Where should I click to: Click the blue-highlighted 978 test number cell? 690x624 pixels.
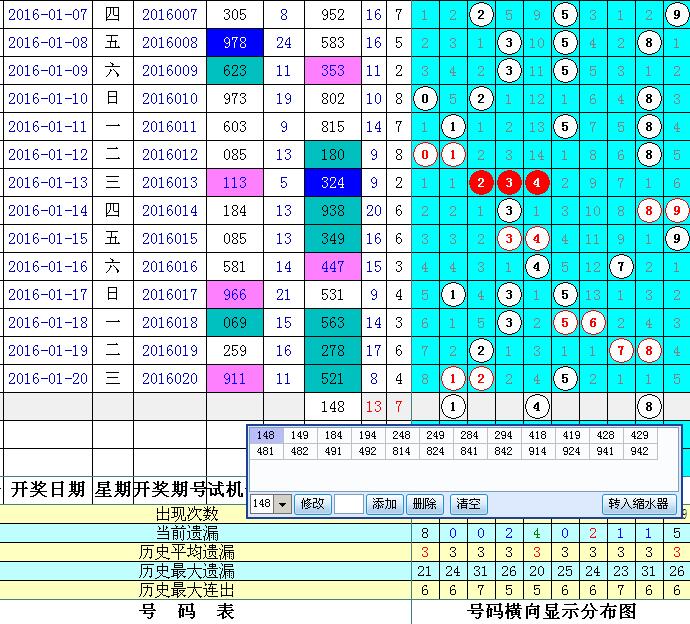point(235,43)
